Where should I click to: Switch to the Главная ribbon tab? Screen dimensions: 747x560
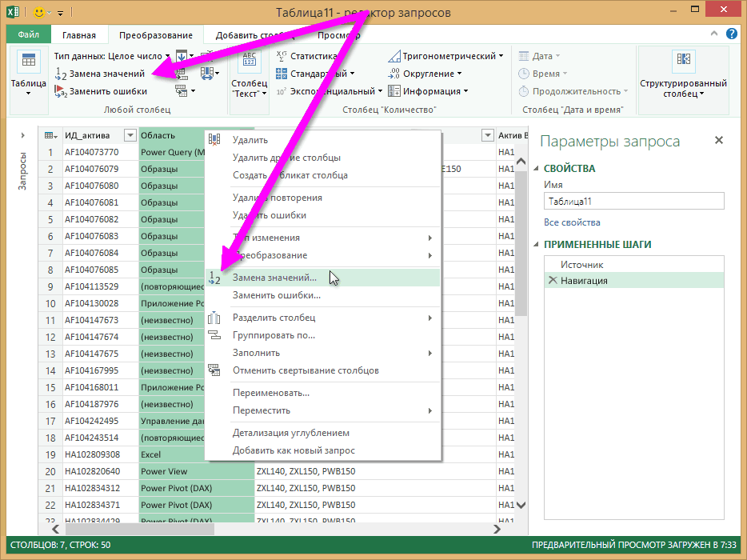pos(78,35)
